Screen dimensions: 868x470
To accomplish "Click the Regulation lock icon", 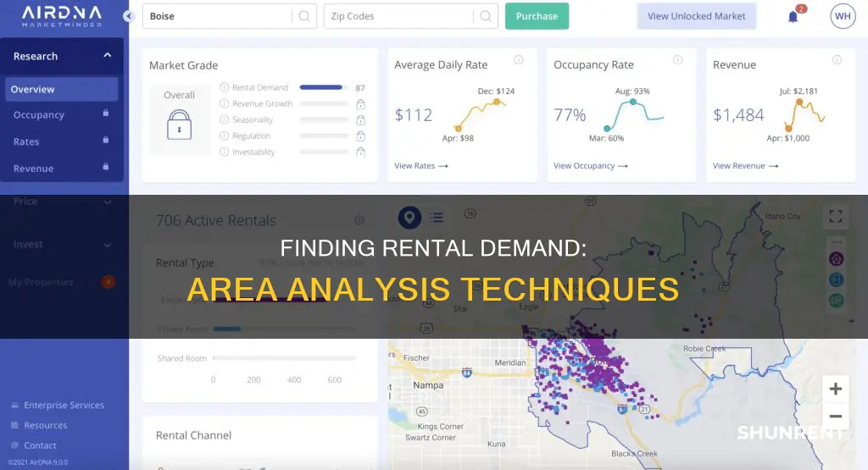I will point(360,136).
